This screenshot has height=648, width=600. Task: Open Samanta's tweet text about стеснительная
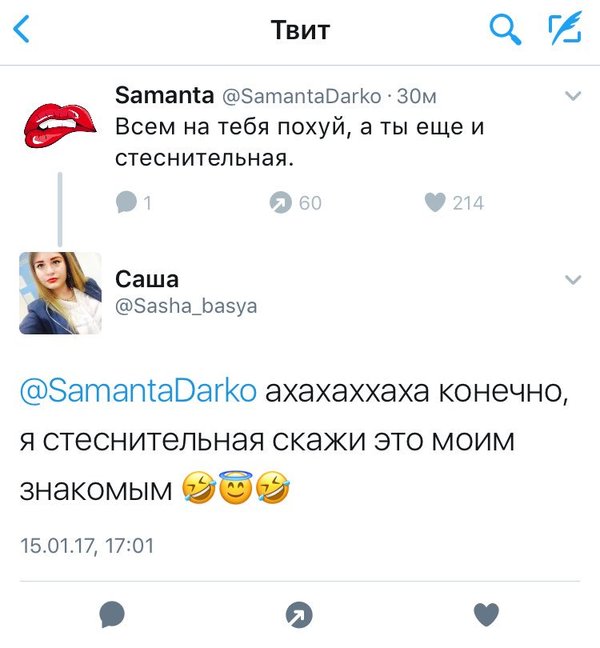pyautogui.click(x=299, y=142)
